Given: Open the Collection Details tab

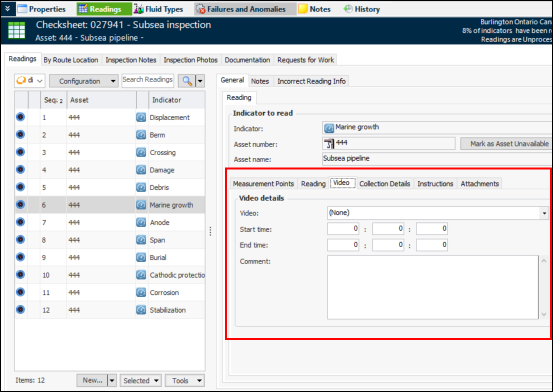Looking at the screenshot, I should 384,183.
